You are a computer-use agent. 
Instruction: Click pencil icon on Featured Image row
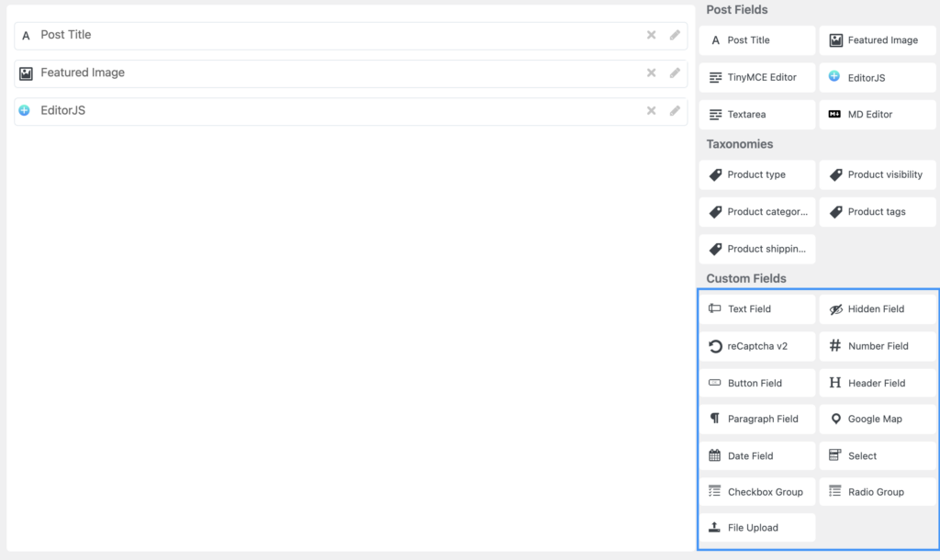tap(675, 73)
